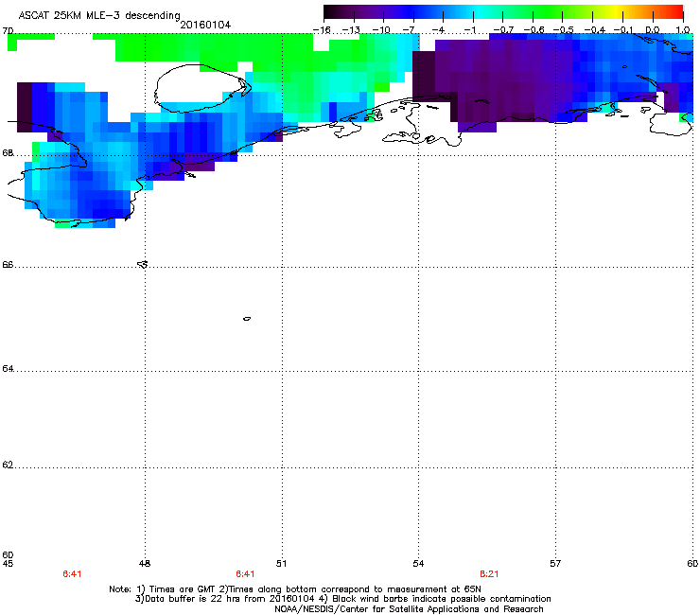Click the note line starting 'Note: 1) Times are GMT'
The height and width of the screenshot is (615, 700).
(295, 589)
